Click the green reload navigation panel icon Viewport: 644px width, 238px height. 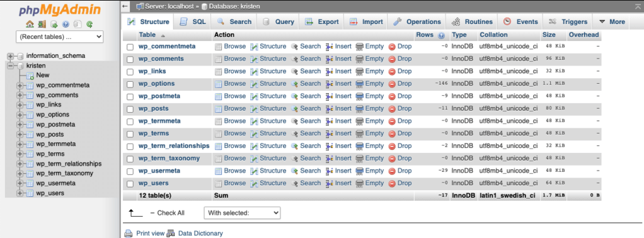pos(89,24)
